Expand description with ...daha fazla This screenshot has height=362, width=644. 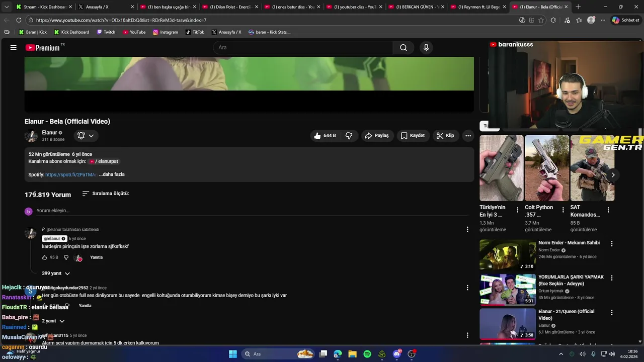(x=112, y=174)
